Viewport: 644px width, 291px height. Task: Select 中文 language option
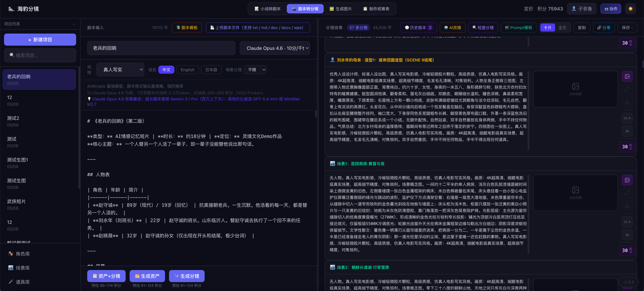[x=166, y=69]
